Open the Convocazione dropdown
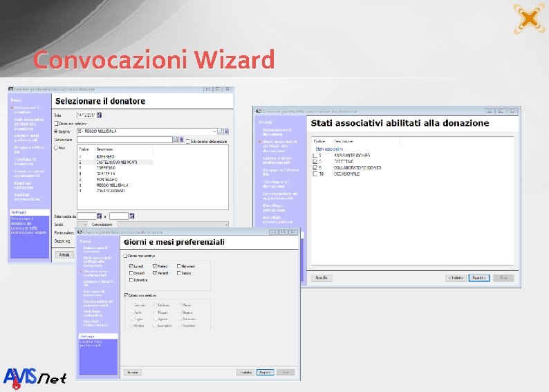549x392 pixels. click(173, 225)
